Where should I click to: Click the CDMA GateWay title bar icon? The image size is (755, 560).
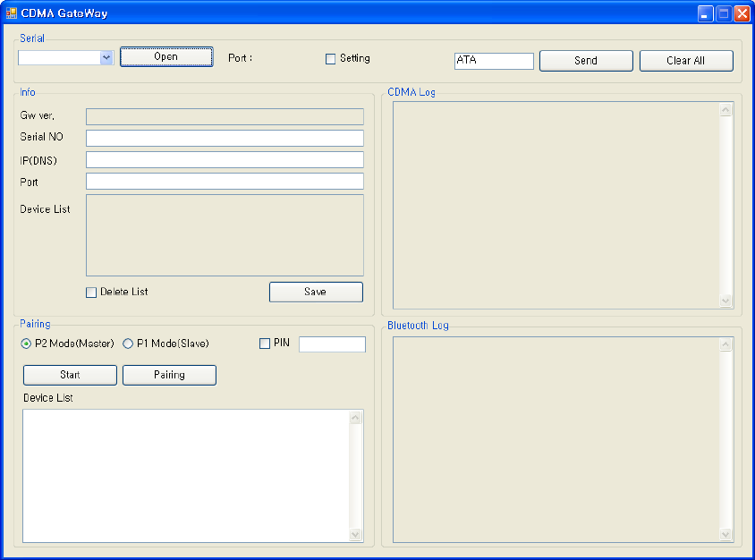pos(11,13)
